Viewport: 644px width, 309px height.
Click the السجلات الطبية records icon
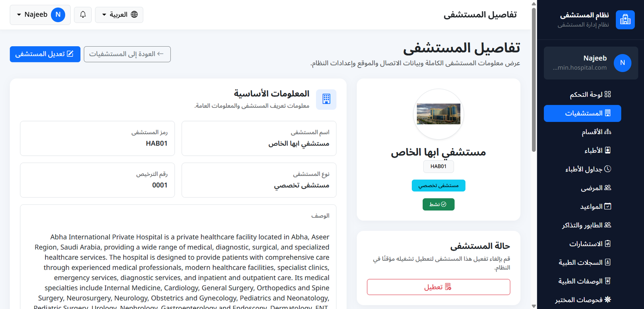608,262
